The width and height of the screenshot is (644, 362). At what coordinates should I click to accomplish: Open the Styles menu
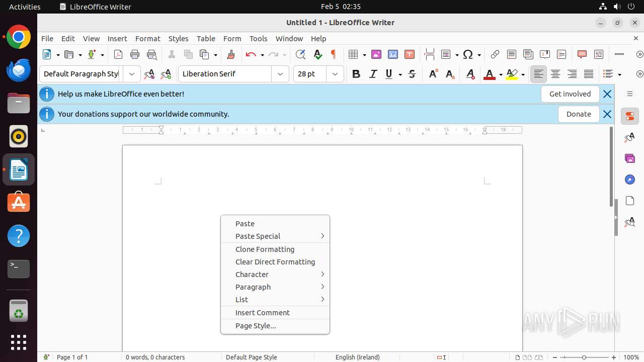tap(178, 38)
